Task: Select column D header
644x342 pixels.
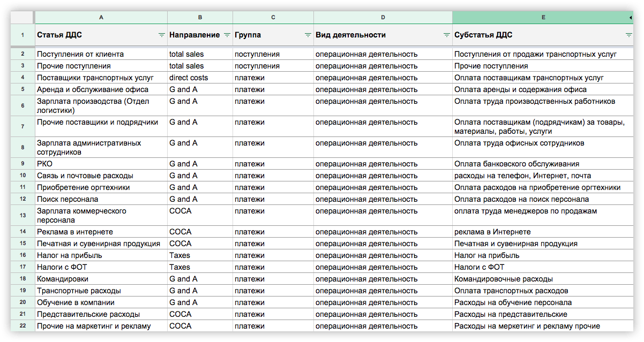Action: click(383, 18)
